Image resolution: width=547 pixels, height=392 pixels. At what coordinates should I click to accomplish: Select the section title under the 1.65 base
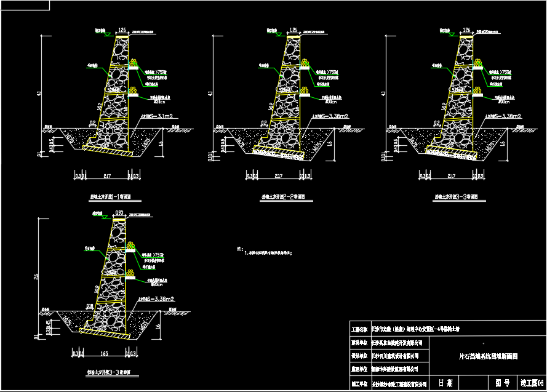[x=108, y=372]
